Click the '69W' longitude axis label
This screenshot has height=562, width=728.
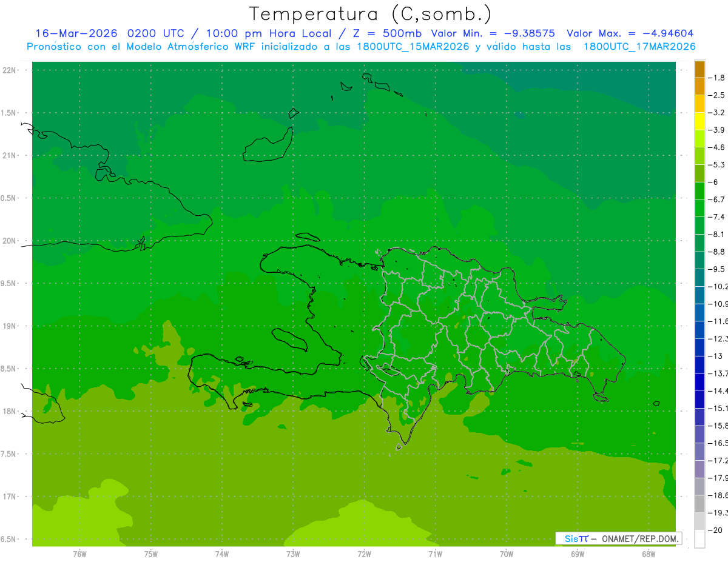point(577,554)
